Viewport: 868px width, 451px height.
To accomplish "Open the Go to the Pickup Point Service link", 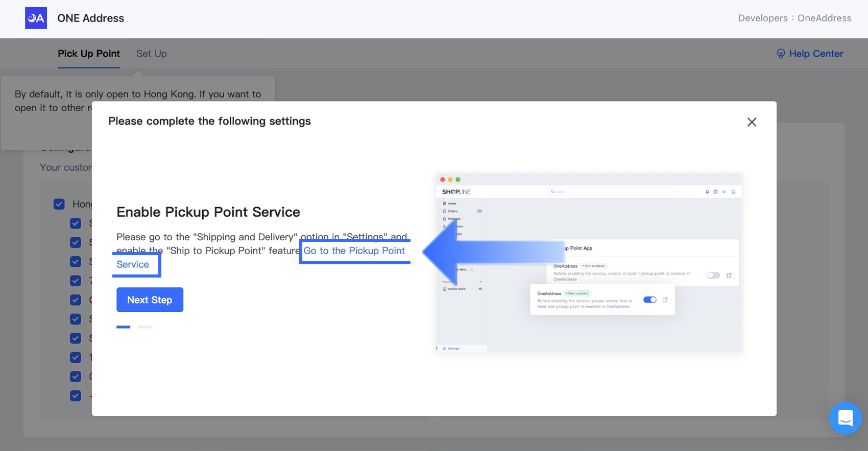I will coord(354,250).
